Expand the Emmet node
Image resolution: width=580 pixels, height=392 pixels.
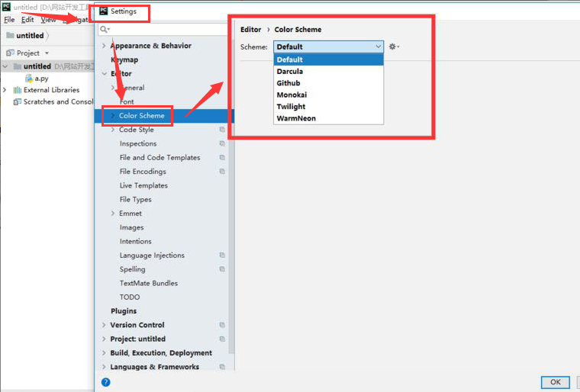113,214
